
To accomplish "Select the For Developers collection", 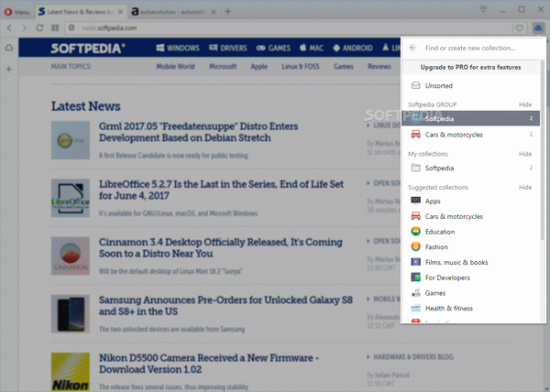I will click(x=470, y=278).
